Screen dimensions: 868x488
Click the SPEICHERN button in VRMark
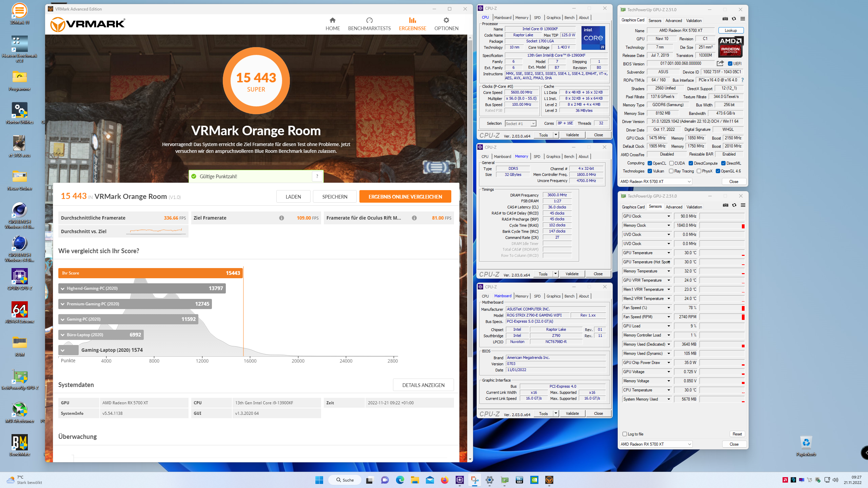(335, 197)
